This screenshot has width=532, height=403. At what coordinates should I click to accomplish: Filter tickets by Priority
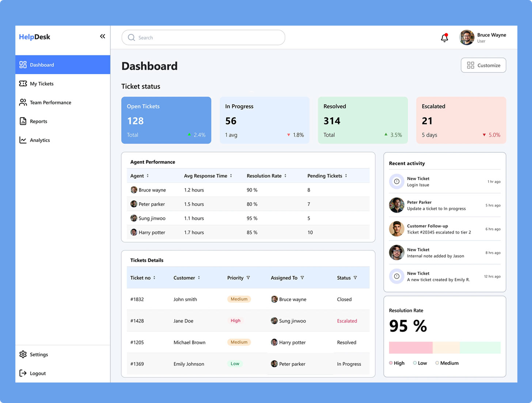pos(249,278)
